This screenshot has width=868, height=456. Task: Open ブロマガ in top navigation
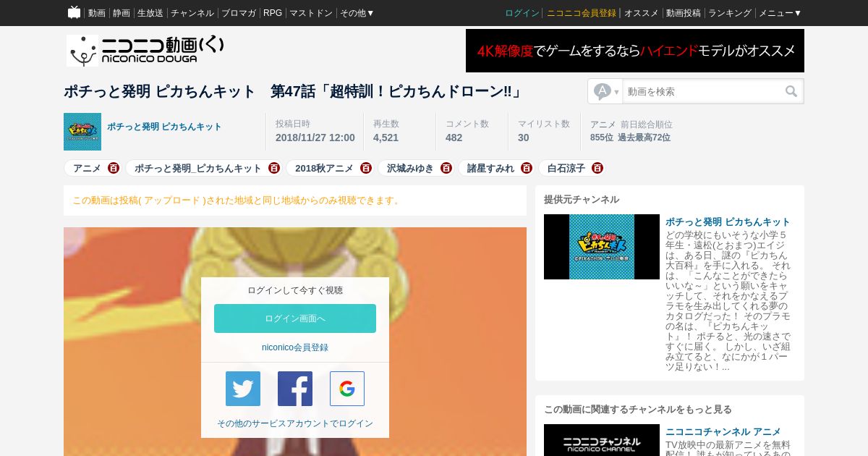(x=239, y=13)
